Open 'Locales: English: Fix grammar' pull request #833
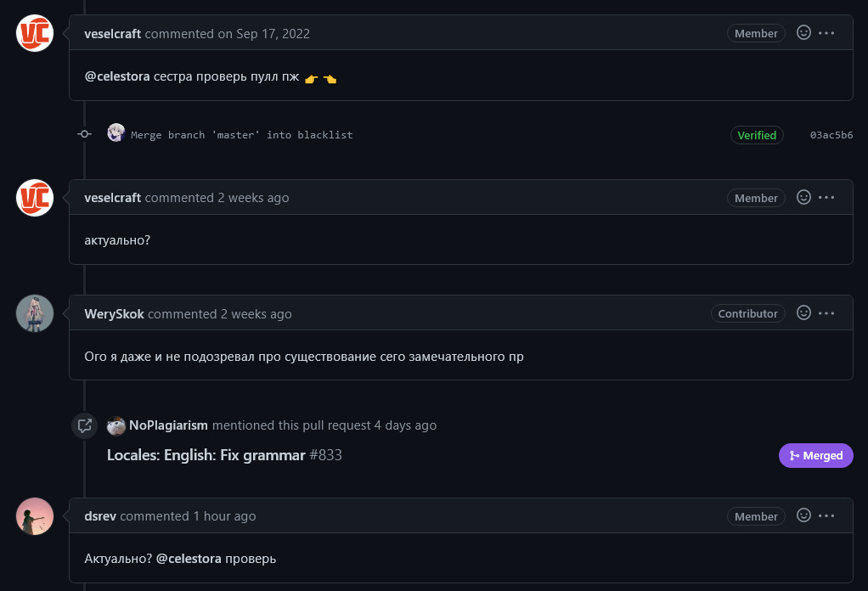Image resolution: width=868 pixels, height=591 pixels. [206, 455]
